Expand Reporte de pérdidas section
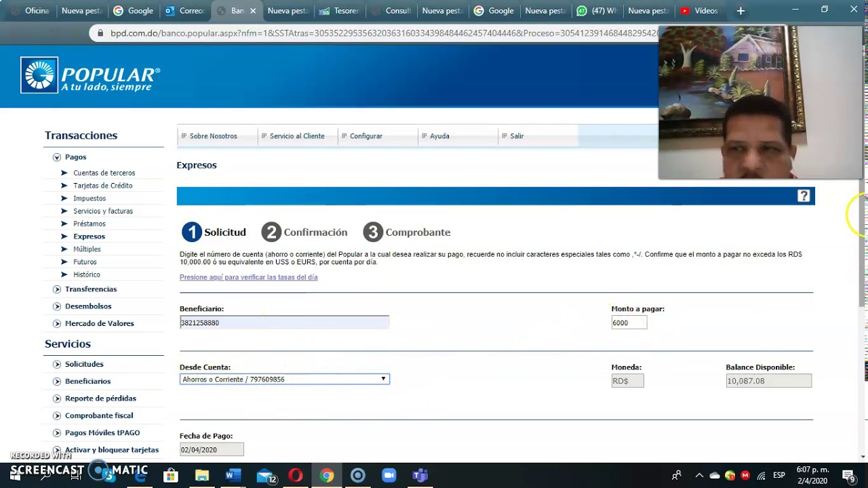This screenshot has height=488, width=868. (x=57, y=399)
